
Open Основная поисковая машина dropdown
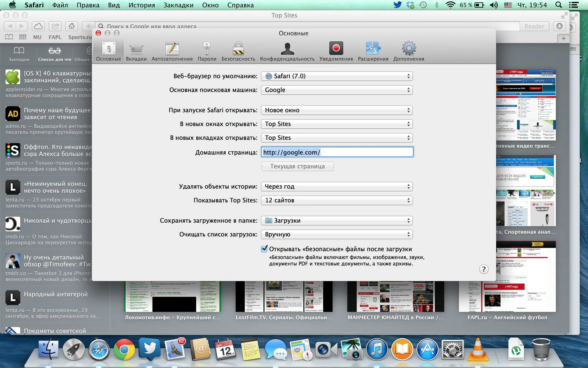point(337,90)
